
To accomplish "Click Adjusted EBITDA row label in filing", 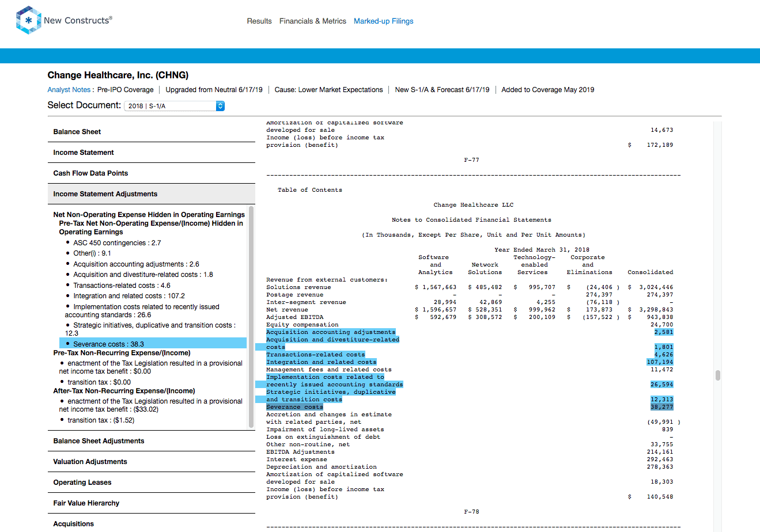I will tap(294, 317).
